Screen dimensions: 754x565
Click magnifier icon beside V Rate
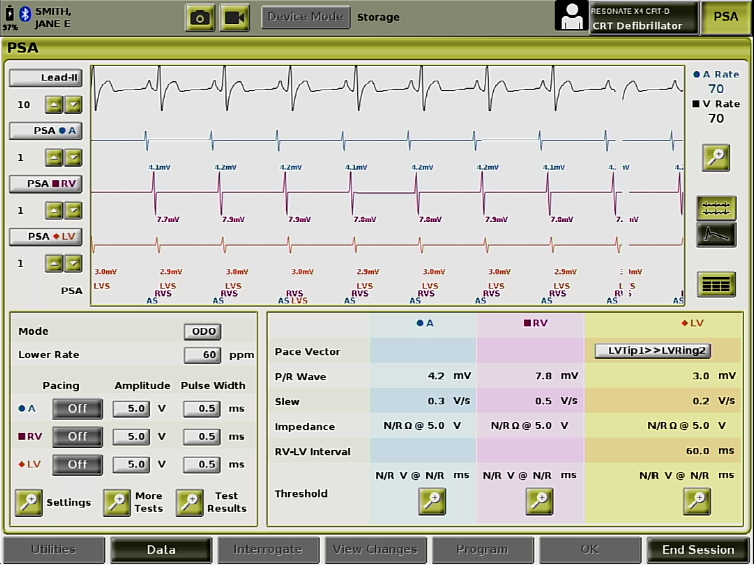point(715,157)
